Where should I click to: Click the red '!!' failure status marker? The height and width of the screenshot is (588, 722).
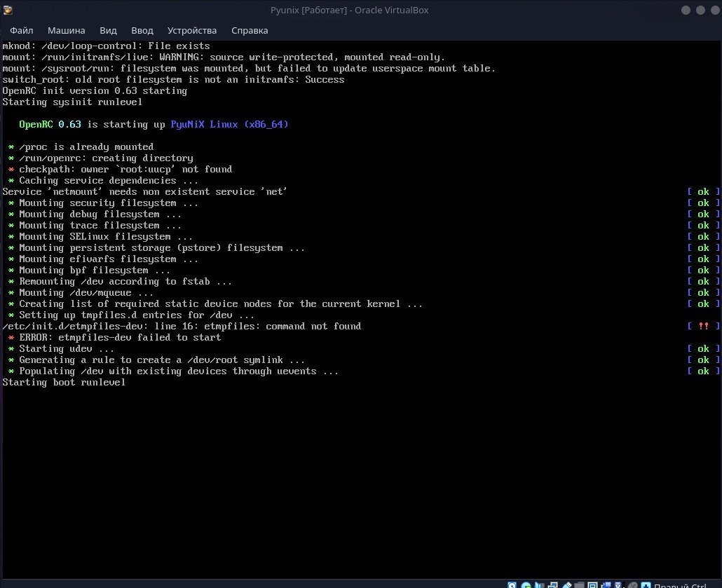(x=704, y=326)
